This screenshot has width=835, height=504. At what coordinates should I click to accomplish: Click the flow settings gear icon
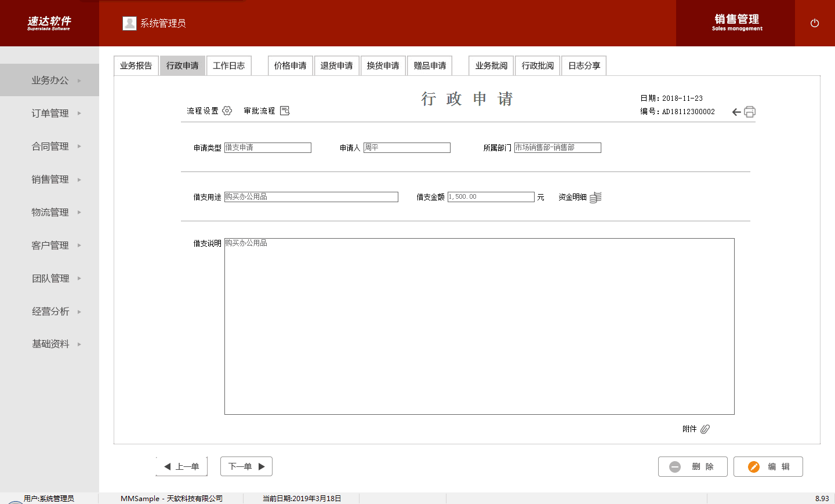227,111
